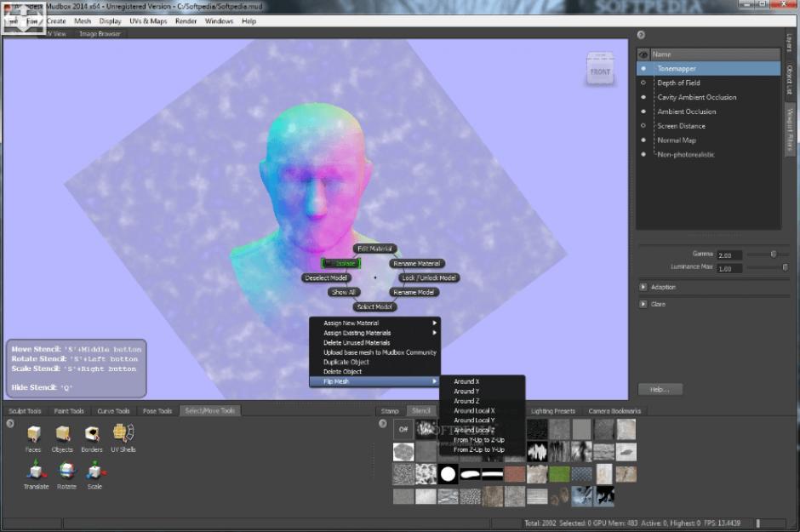The width and height of the screenshot is (800, 532).
Task: Open the Windows menu
Action: [x=219, y=21]
